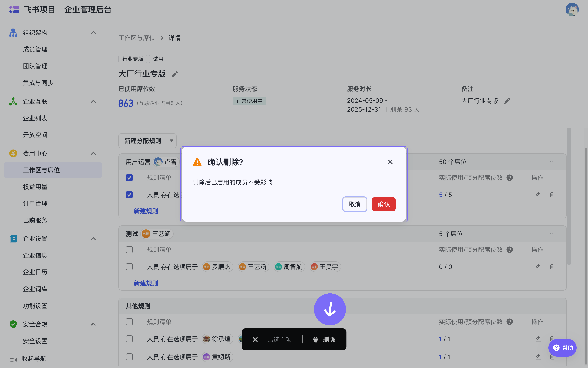
Task: Check the 罗顺杰 rule row checkbox
Action: click(129, 267)
